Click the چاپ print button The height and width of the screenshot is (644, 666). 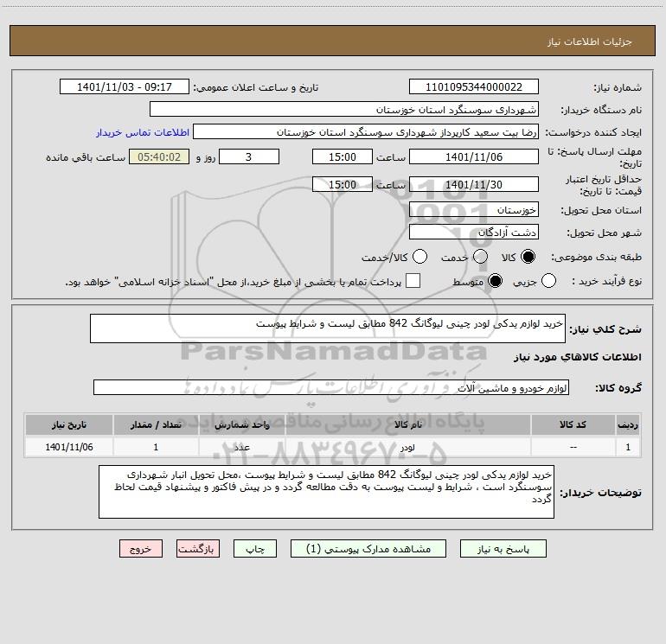click(x=255, y=549)
